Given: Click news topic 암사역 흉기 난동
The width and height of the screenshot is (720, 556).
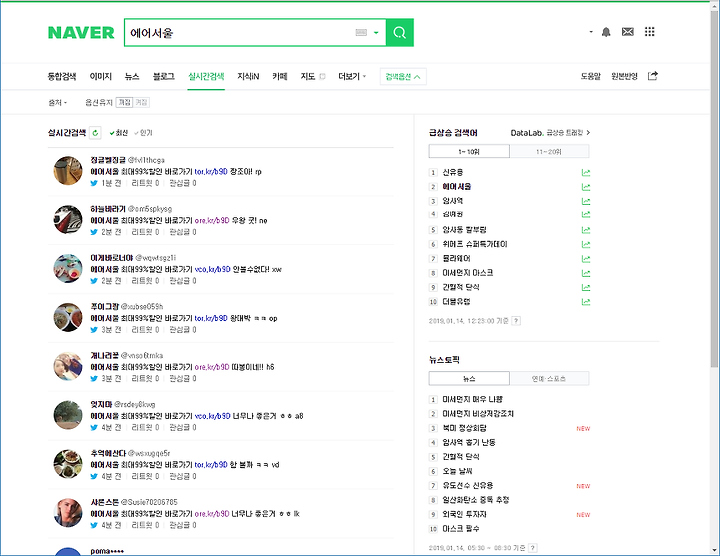Looking at the screenshot, I should click(x=469, y=442).
